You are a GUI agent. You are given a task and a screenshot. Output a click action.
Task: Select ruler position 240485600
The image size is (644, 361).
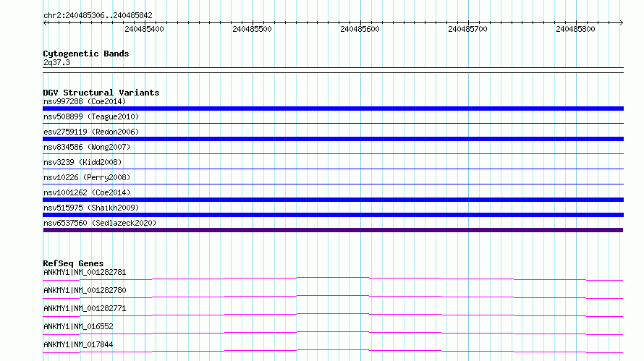click(x=360, y=29)
